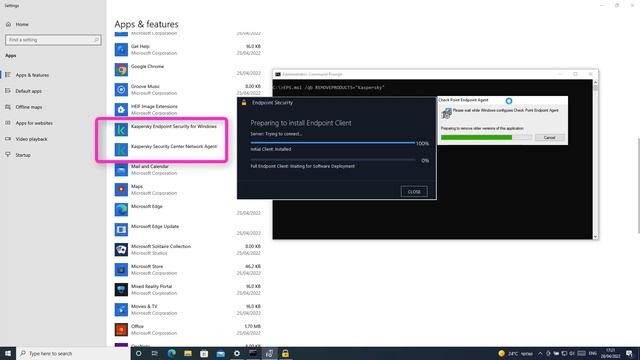Click the Find a setting search box
This screenshot has width=640, height=360.
[x=53, y=40]
